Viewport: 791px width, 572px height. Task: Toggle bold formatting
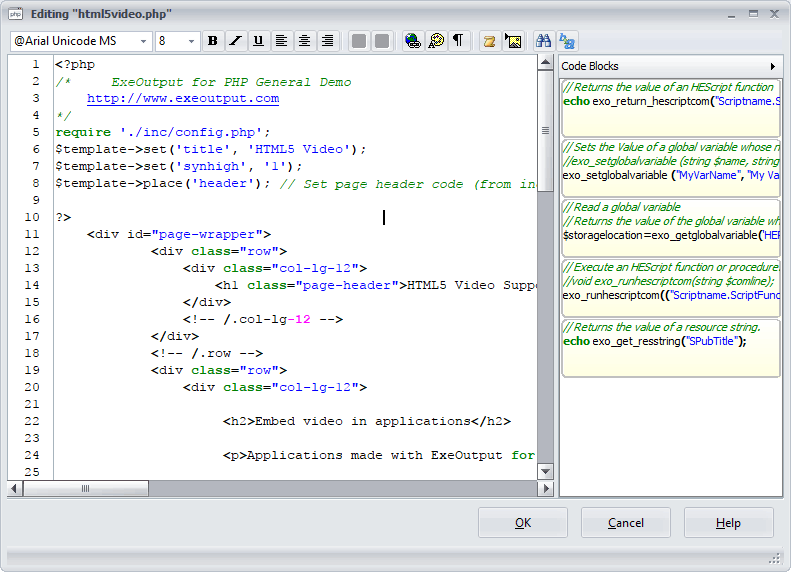pos(212,41)
